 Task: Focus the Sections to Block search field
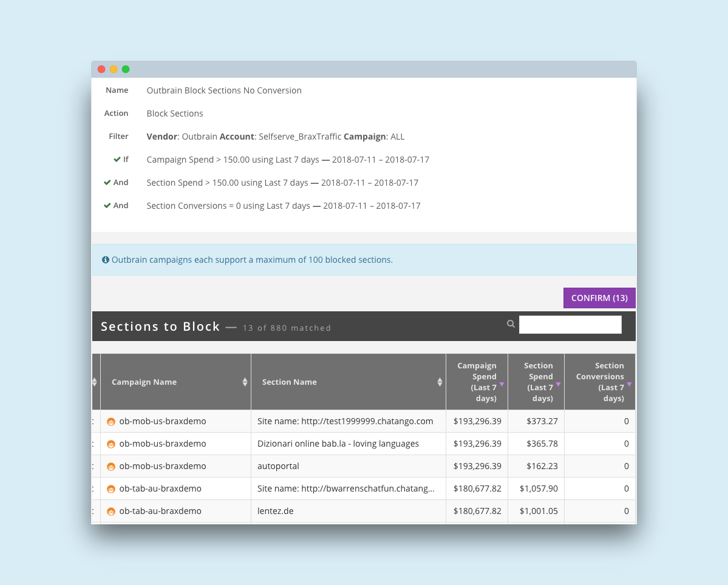click(x=570, y=325)
